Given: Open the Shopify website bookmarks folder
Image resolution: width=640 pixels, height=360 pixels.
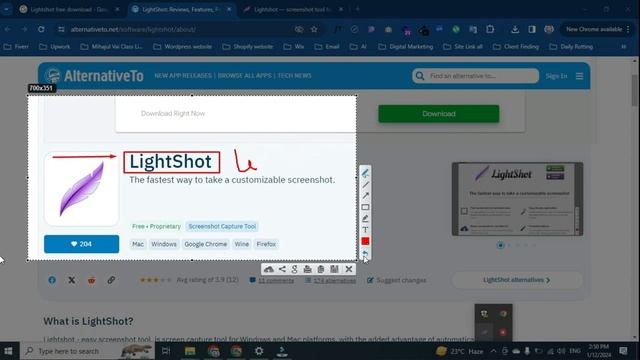Looking at the screenshot, I should coord(248,47).
